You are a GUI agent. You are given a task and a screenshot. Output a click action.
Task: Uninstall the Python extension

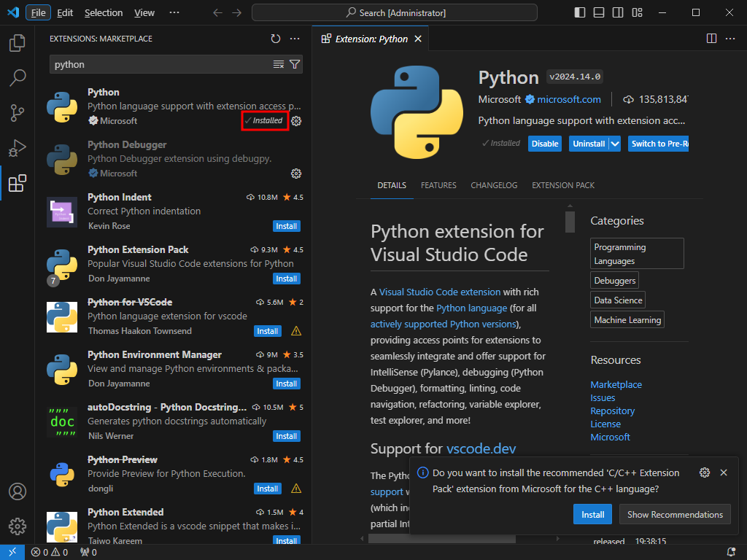pyautogui.click(x=589, y=144)
